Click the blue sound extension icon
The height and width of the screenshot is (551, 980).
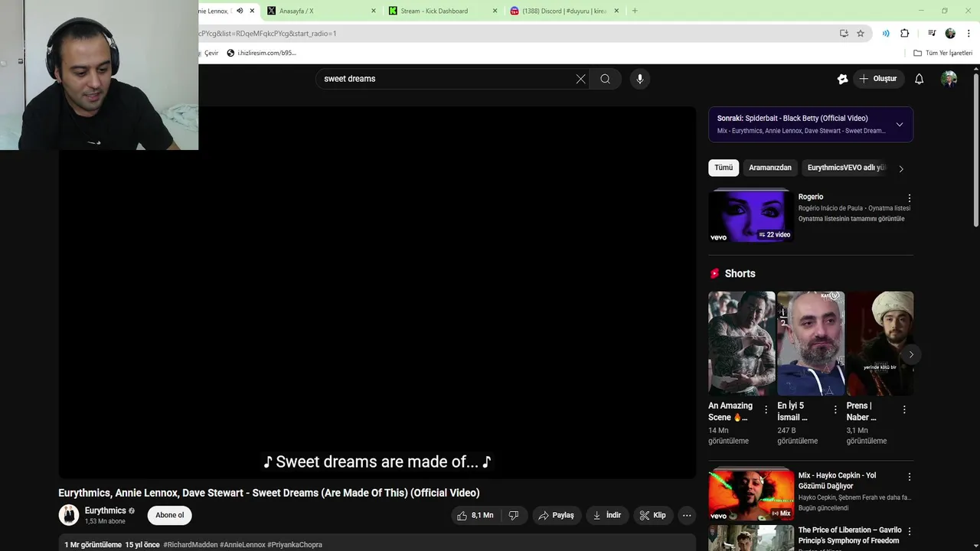point(886,33)
